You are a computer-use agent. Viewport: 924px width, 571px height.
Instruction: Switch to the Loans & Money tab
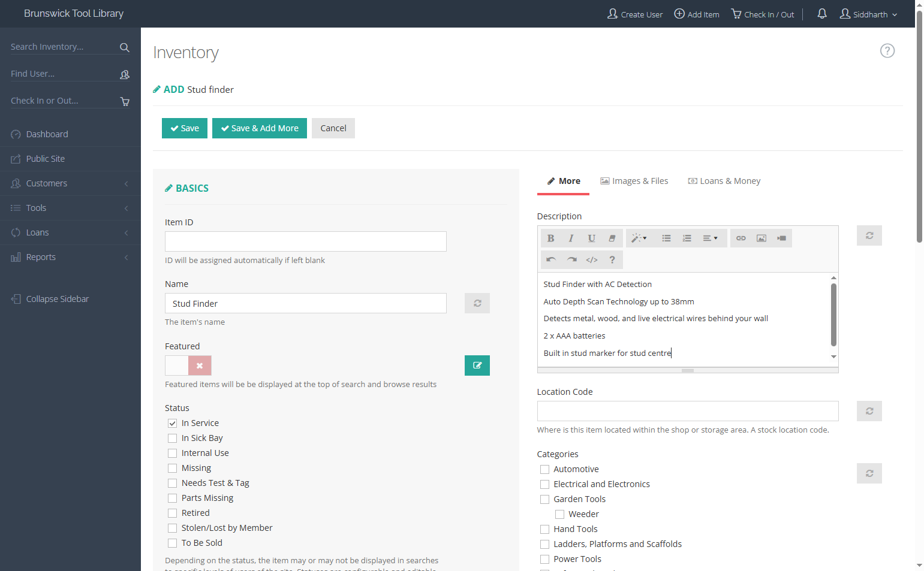click(724, 181)
